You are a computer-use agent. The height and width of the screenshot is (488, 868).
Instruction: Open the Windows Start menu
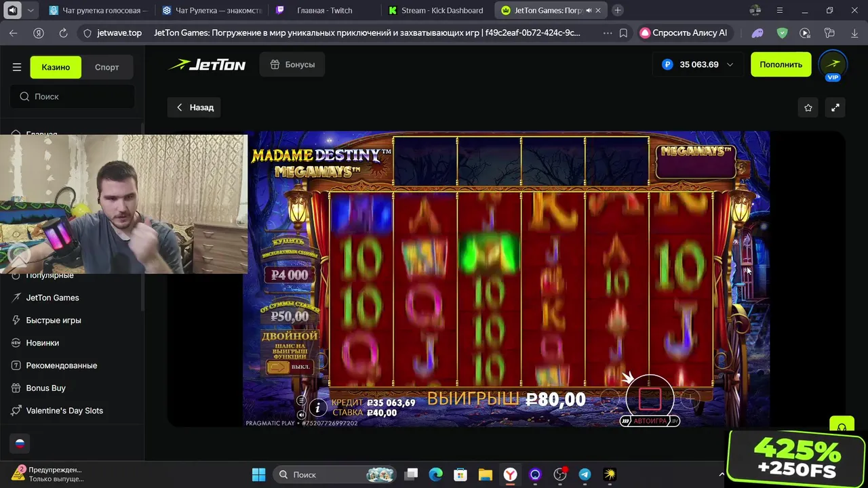[x=259, y=474]
